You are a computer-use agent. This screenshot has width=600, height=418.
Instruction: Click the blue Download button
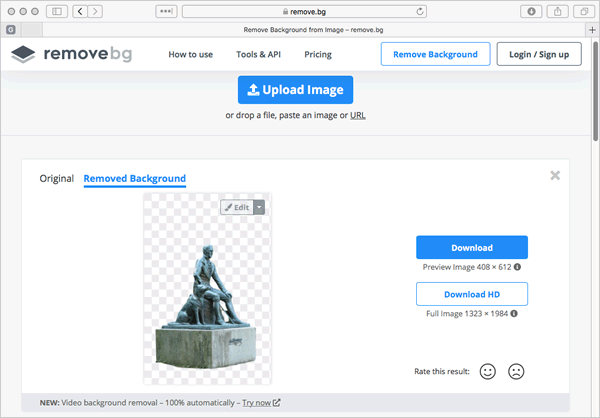pyautogui.click(x=471, y=247)
